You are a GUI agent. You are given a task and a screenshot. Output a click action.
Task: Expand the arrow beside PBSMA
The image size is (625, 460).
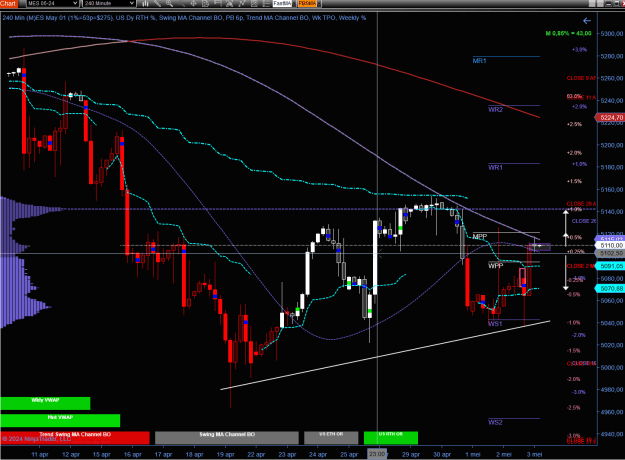click(319, 4)
